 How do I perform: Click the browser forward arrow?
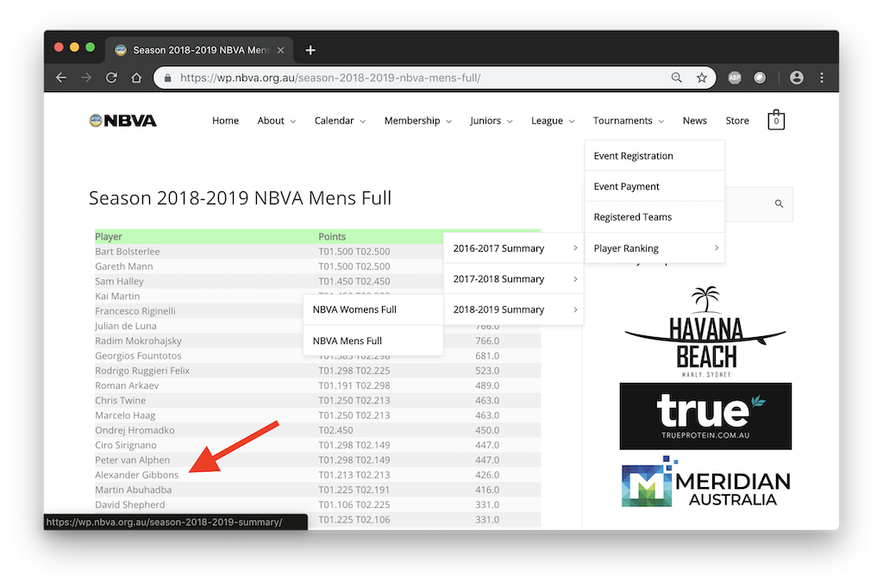(86, 78)
